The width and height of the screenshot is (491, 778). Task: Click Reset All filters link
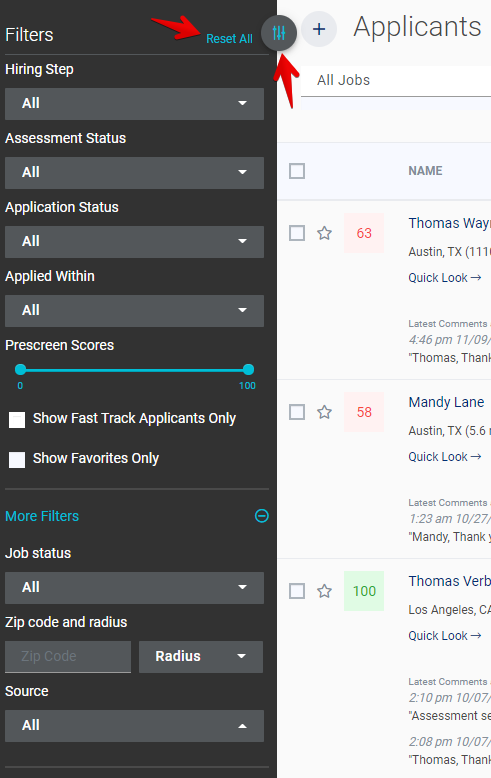coord(229,39)
